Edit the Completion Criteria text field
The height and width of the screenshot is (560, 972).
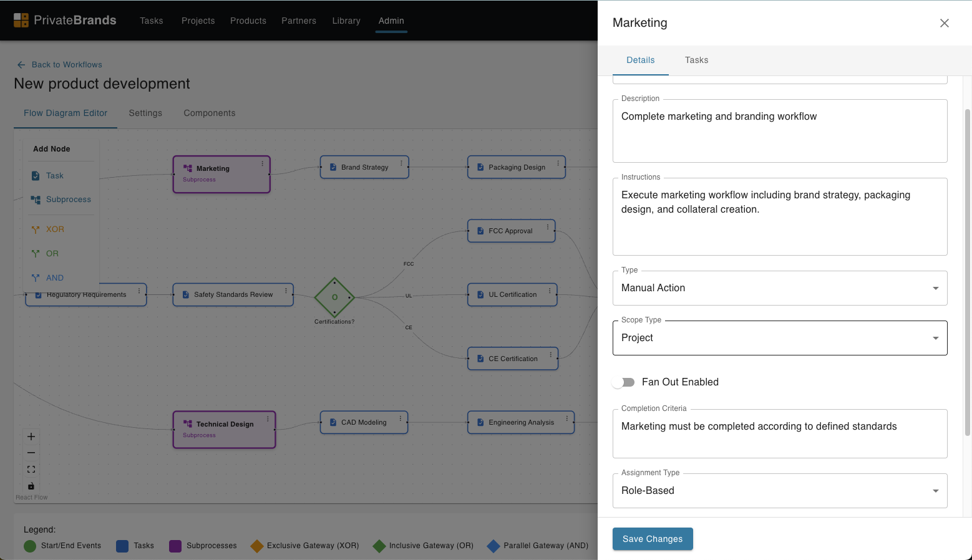[780, 433]
